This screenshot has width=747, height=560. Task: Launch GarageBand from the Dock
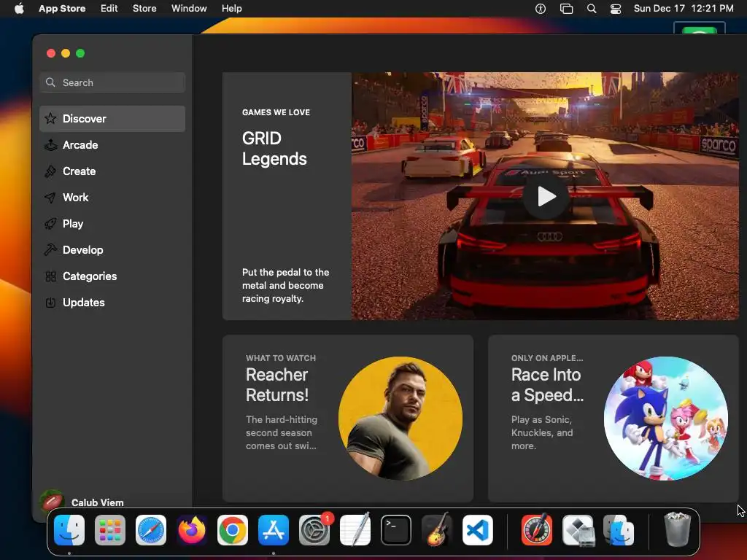click(x=437, y=530)
